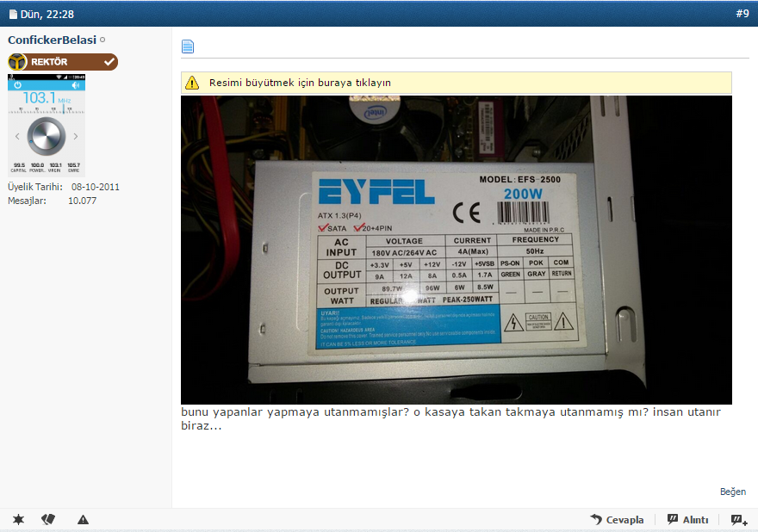This screenshot has width=758, height=532.
Task: Click the Beğen like link
Action: 733,492
